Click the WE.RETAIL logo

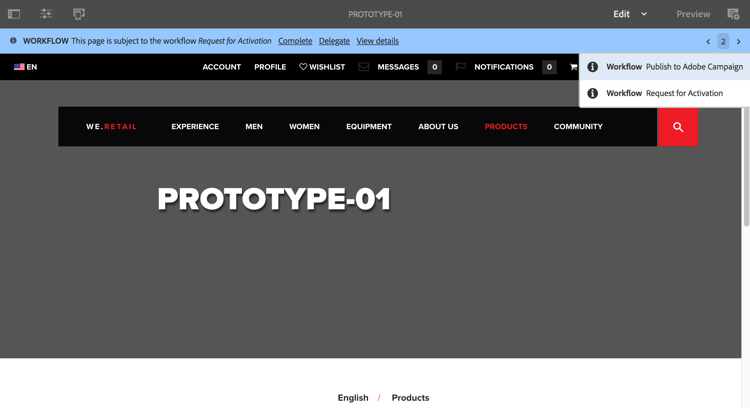pos(111,127)
